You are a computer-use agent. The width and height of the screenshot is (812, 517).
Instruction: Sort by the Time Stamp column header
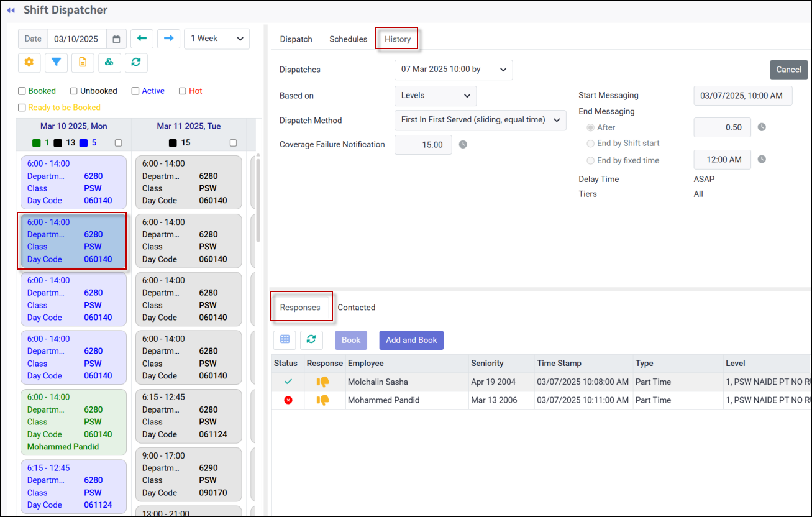583,364
